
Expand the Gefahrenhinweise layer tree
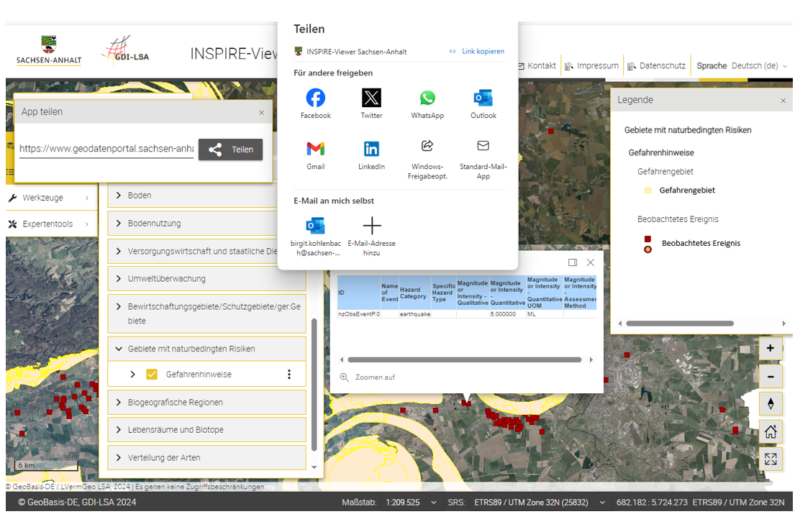pos(132,375)
